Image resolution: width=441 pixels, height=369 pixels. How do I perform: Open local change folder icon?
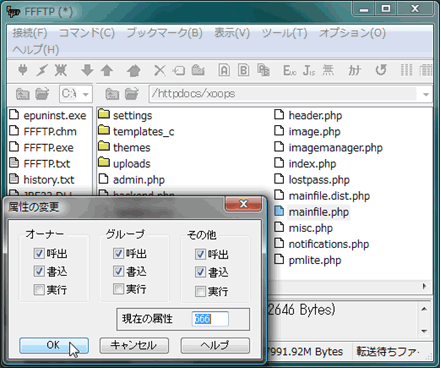click(42, 94)
